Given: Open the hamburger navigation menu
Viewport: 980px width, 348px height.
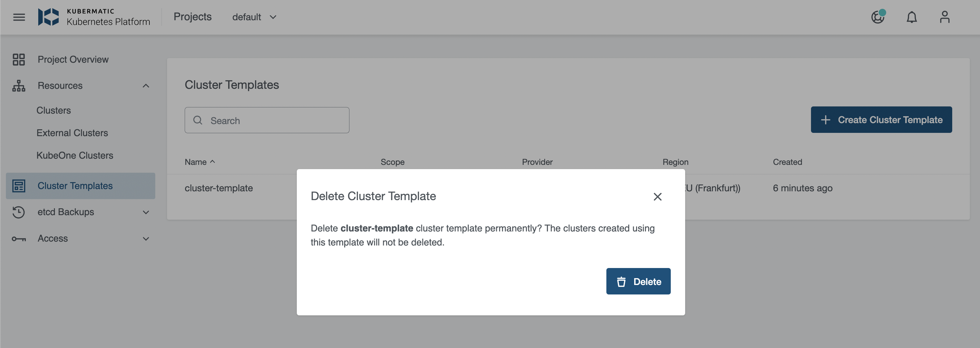Looking at the screenshot, I should click(19, 17).
